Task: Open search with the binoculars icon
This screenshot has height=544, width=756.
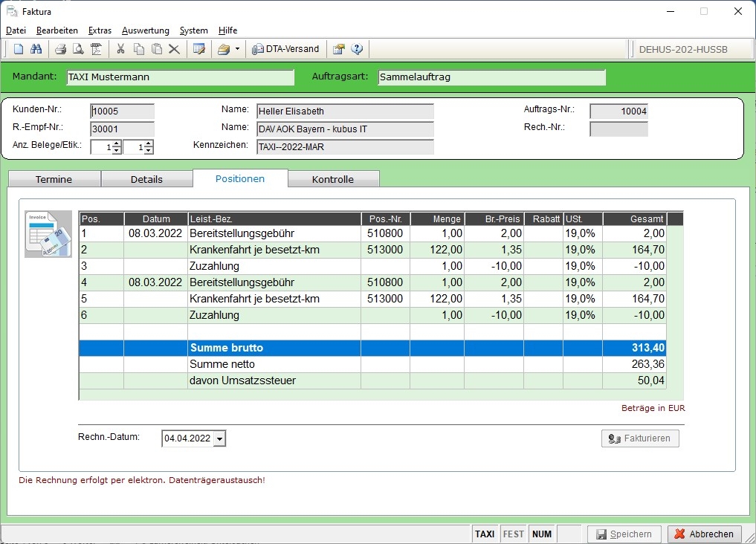Action: 36,49
